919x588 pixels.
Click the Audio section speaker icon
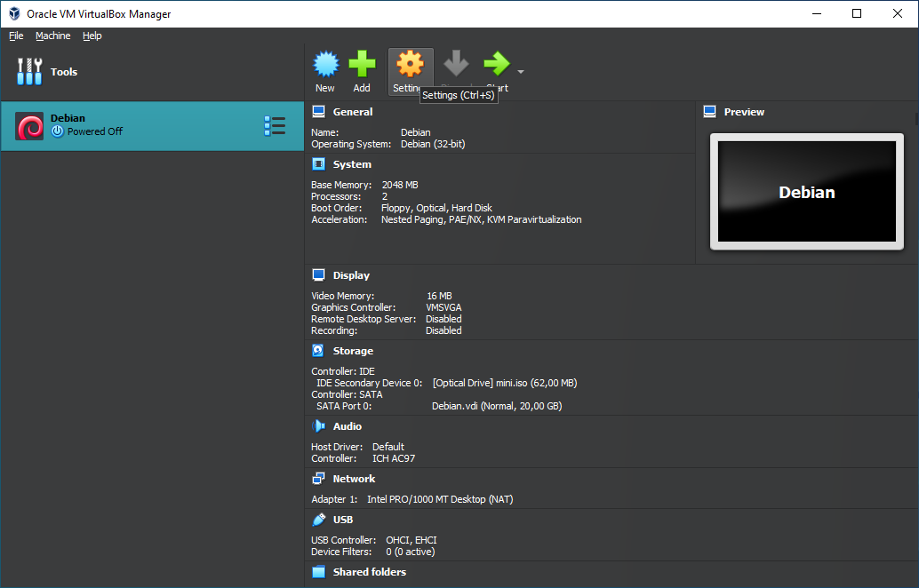[319, 425]
